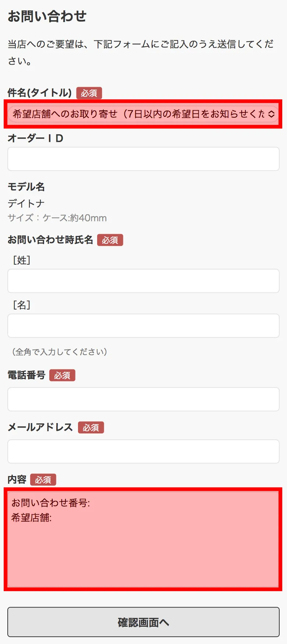This screenshot has width=287, height=644.
Task: Click the メールアドレス label text
Action: pyautogui.click(x=40, y=427)
